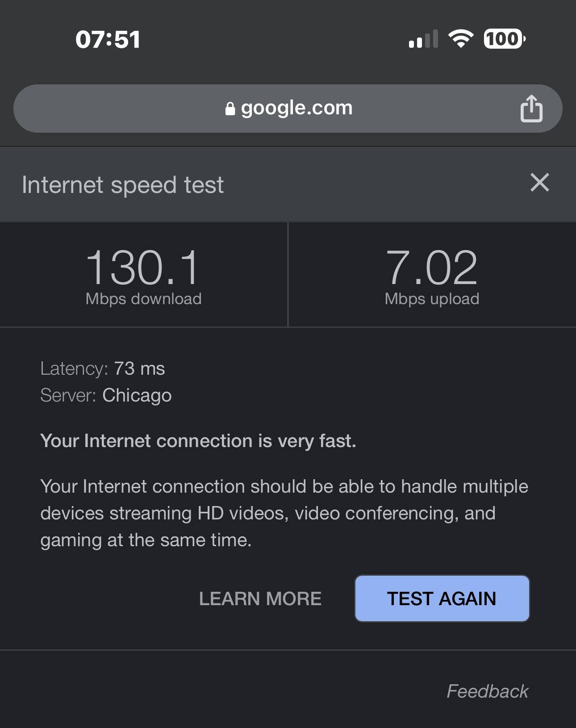Tap the battery indicator showing 100
This screenshot has height=728, width=576.
(504, 39)
